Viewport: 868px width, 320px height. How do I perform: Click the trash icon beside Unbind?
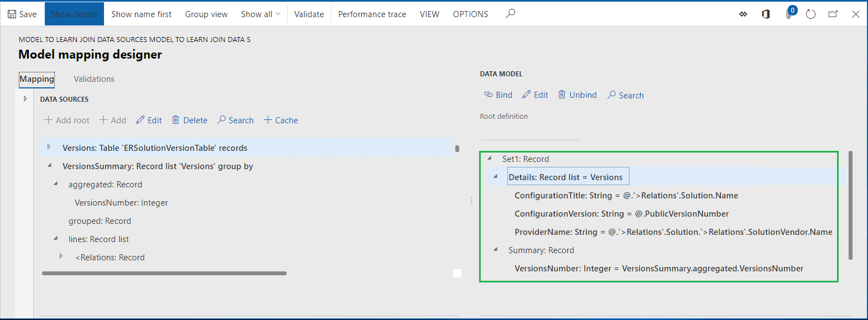[562, 95]
